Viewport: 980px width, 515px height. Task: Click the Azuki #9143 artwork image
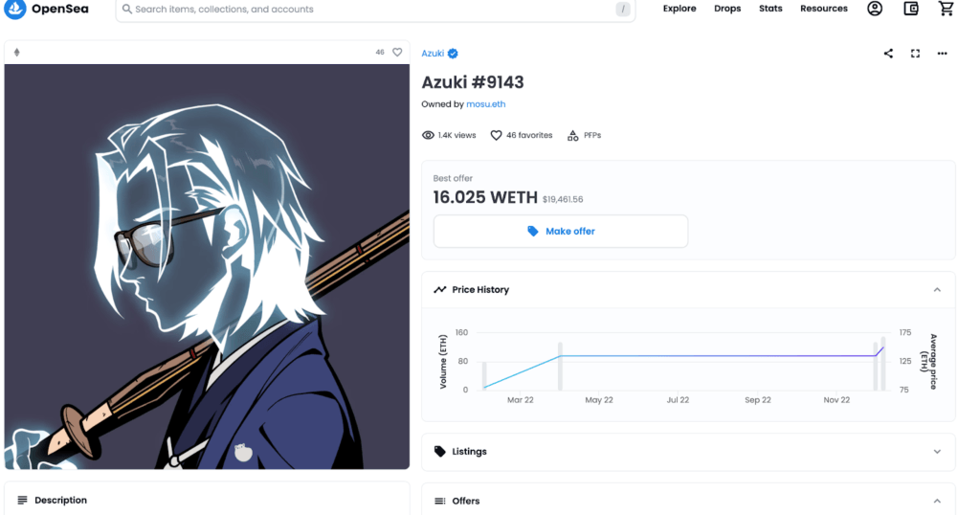coord(207,267)
